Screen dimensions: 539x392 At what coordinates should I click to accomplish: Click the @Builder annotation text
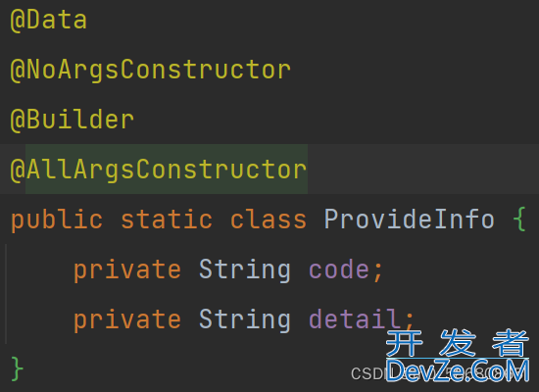(x=73, y=120)
